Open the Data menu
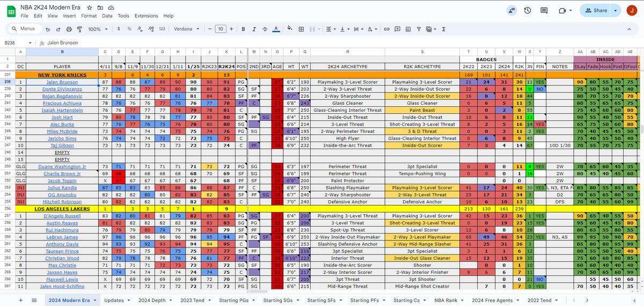The height and width of the screenshot is (306, 644). [107, 16]
